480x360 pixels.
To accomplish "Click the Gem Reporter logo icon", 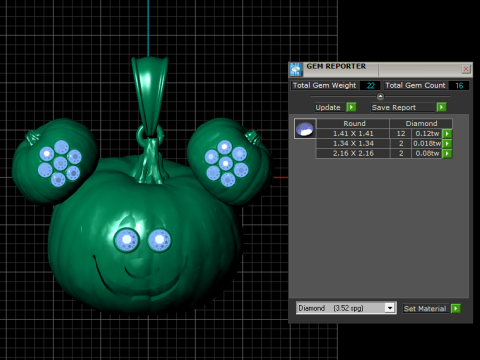I will [295, 69].
